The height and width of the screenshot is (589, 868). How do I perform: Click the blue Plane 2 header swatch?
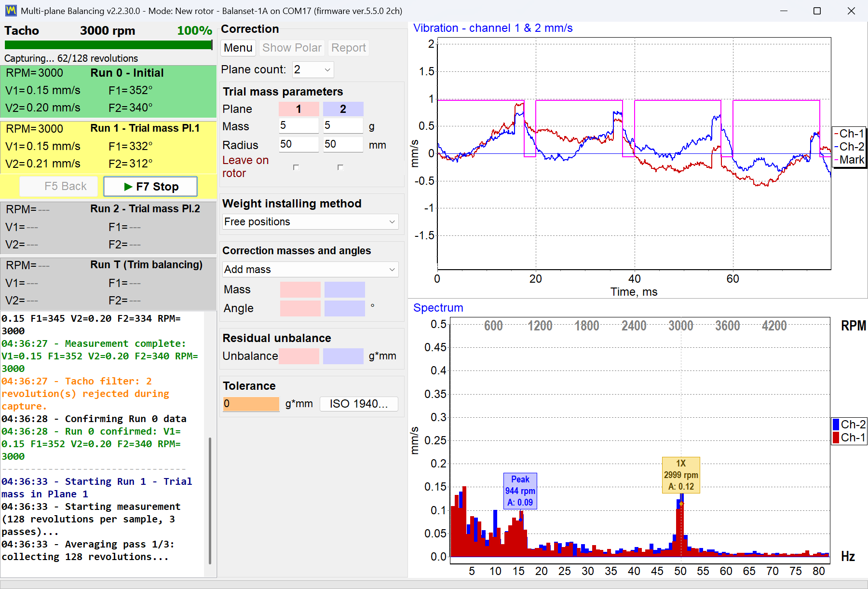click(343, 109)
